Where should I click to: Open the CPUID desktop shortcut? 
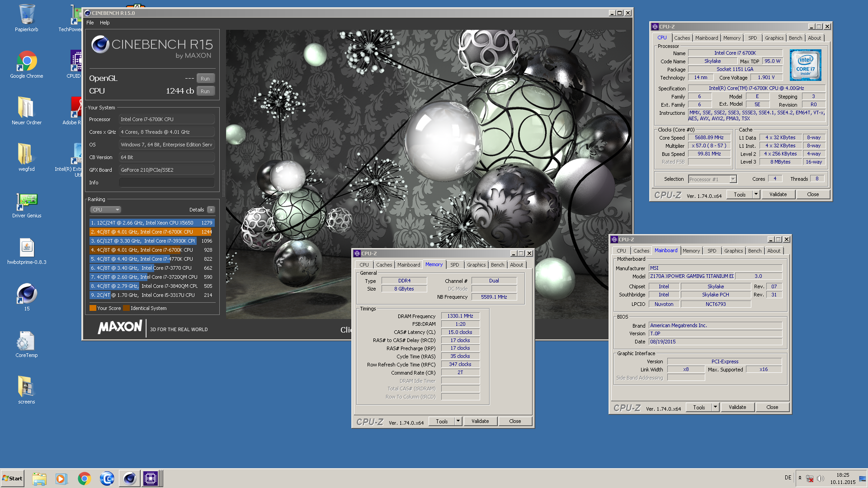(75, 65)
